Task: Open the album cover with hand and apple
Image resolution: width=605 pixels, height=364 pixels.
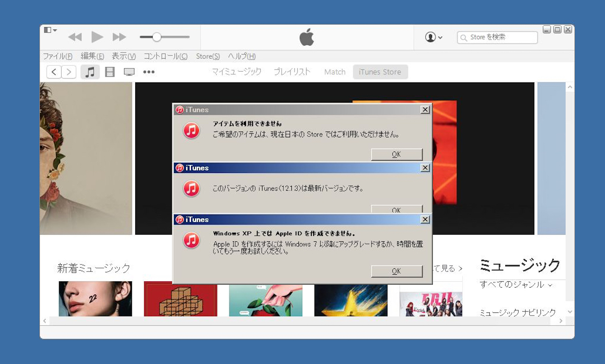Action: click(x=266, y=300)
